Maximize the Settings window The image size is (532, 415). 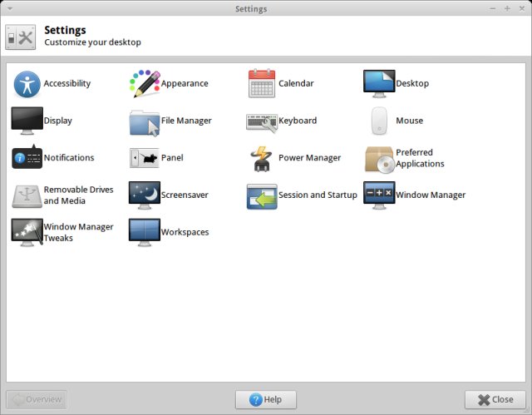click(x=507, y=9)
